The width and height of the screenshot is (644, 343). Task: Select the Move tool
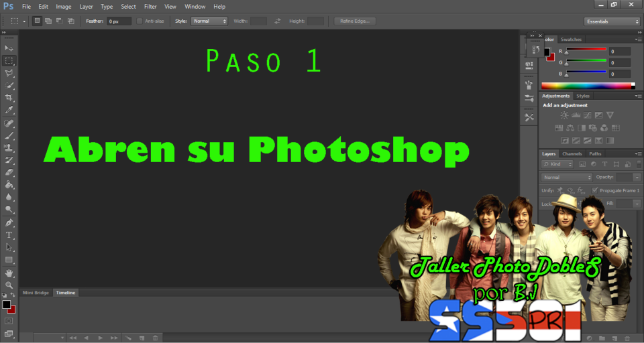coord(9,48)
